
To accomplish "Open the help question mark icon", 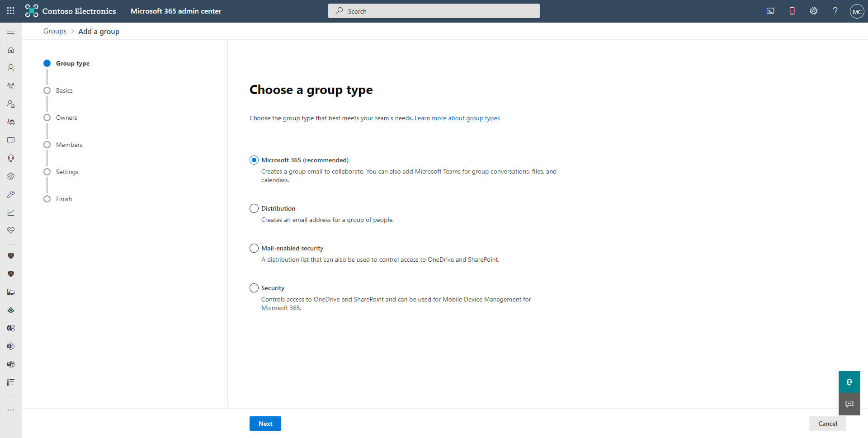I will (x=835, y=11).
